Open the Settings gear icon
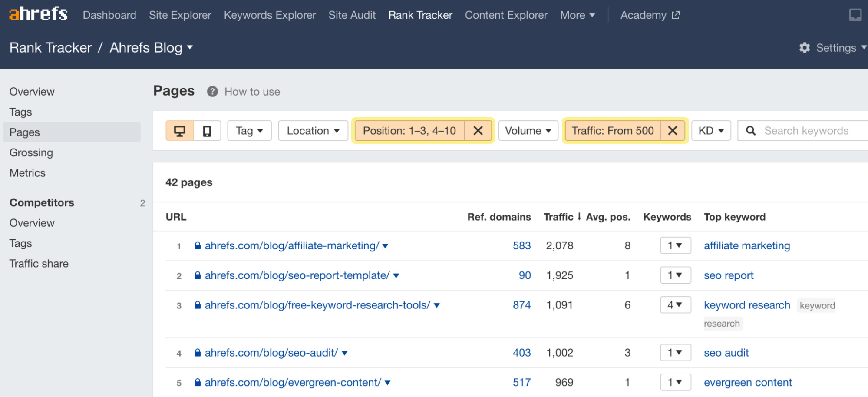The height and width of the screenshot is (397, 868). pyautogui.click(x=805, y=48)
